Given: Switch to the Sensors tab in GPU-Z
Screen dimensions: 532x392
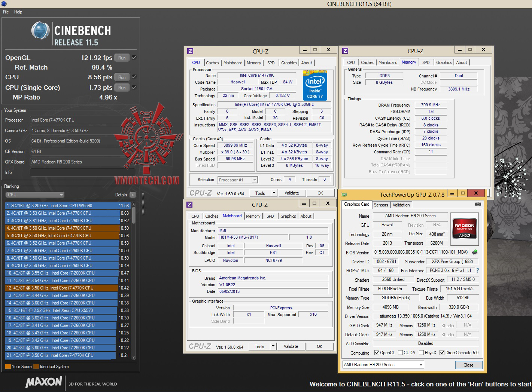Looking at the screenshot, I should (381, 205).
